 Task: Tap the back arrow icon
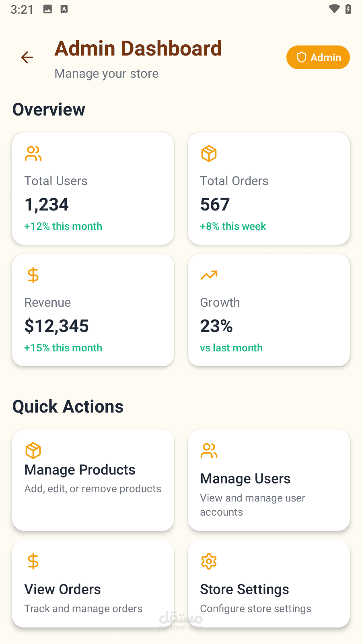(x=27, y=58)
